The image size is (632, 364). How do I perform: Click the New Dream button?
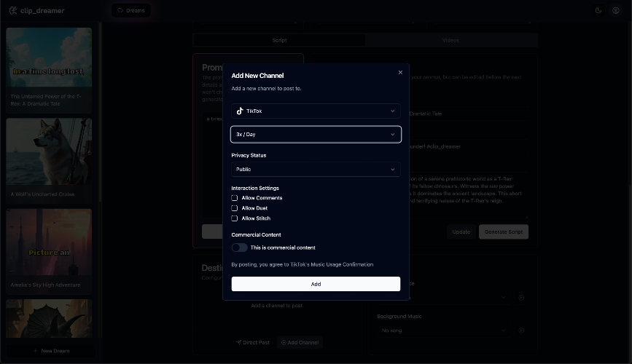[x=51, y=351]
